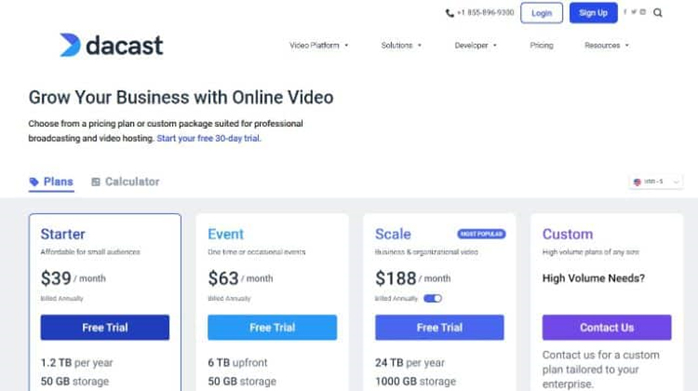Image resolution: width=698 pixels, height=391 pixels.
Task: Start the Starter plan Free Trial
Action: pos(105,327)
